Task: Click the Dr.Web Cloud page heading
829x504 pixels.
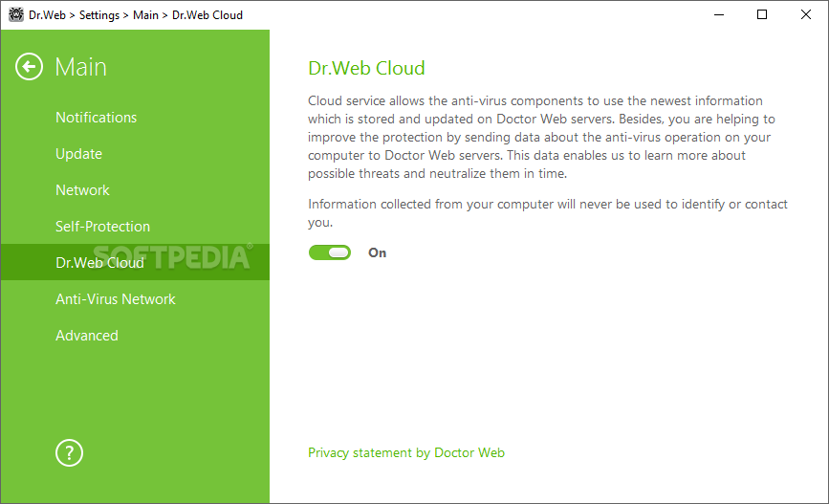Action: coord(366,68)
